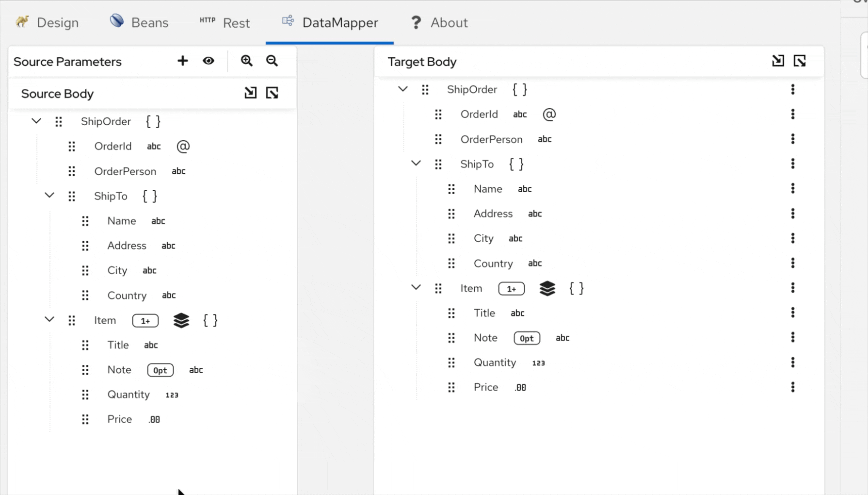
Task: Grab drag handle of source City field
Action: click(x=85, y=270)
